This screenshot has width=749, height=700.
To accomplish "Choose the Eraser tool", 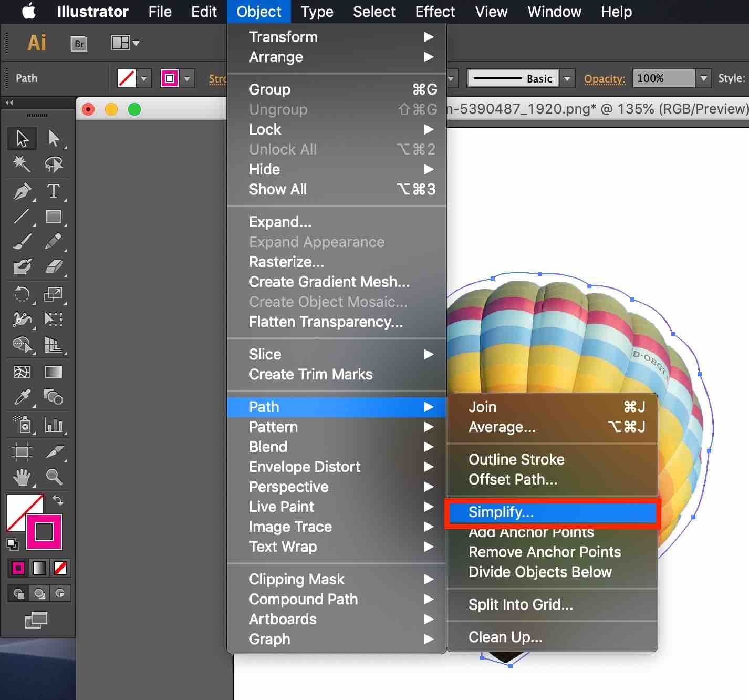I will click(54, 267).
